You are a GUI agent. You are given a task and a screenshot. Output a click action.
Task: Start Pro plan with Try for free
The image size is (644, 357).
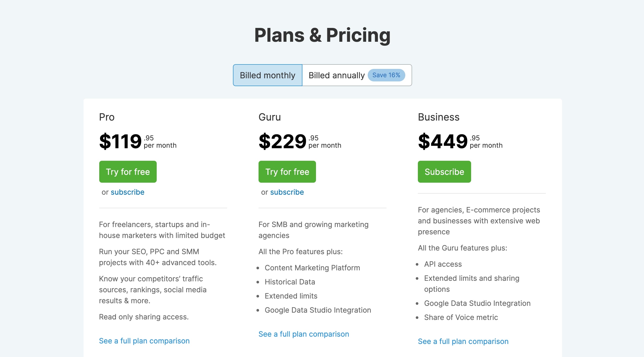point(128,172)
